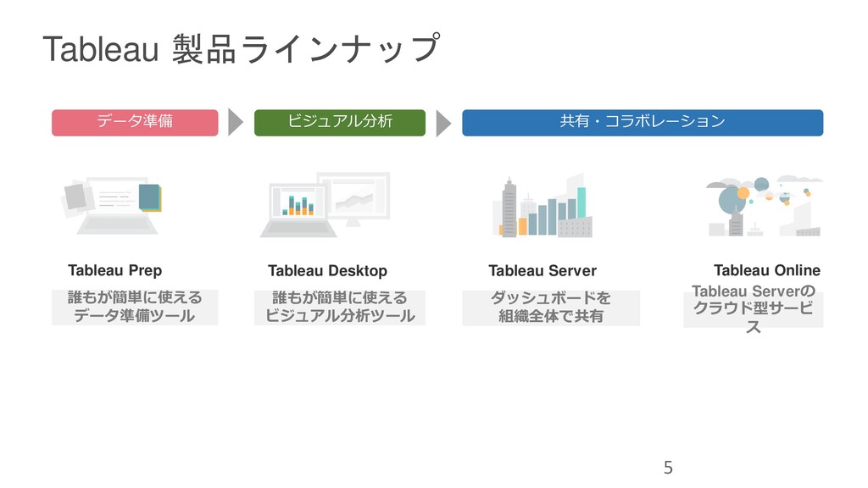The height and width of the screenshot is (488, 868).
Task: Click the Tableau Online clouds illustration
Action: coord(765,207)
